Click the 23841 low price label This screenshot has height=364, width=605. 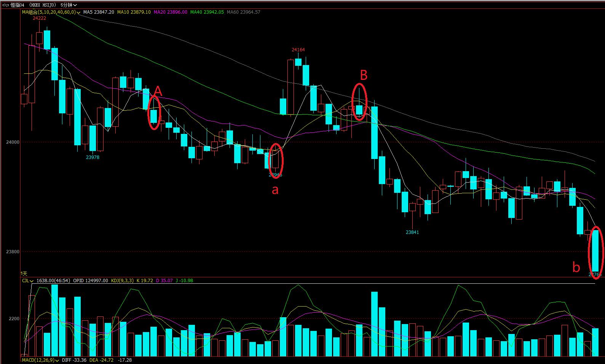click(412, 232)
